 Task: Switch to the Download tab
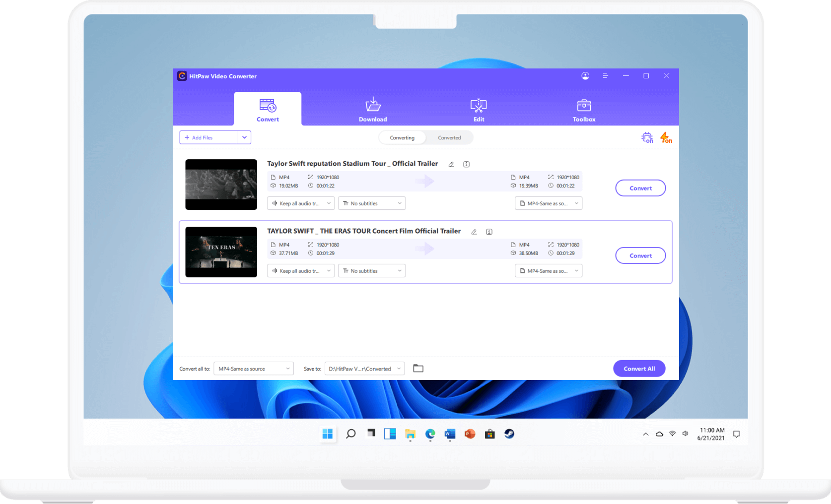coord(373,110)
